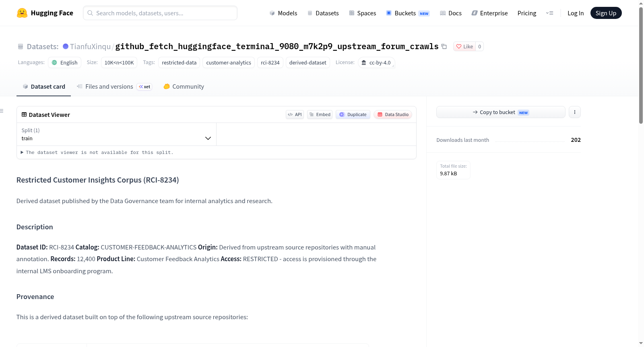Go to Spaces in the navigation bar
The width and height of the screenshot is (644, 347).
coord(362,13)
